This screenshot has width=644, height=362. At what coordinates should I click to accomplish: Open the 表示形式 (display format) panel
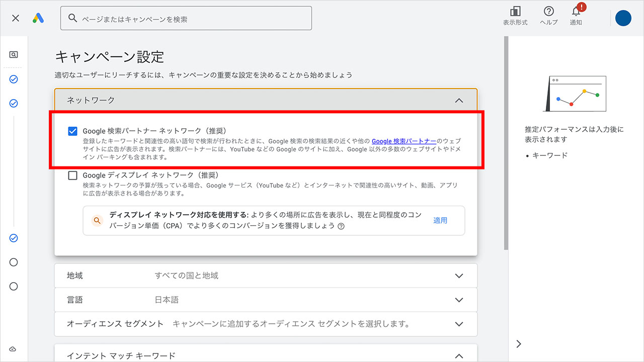pos(515,15)
